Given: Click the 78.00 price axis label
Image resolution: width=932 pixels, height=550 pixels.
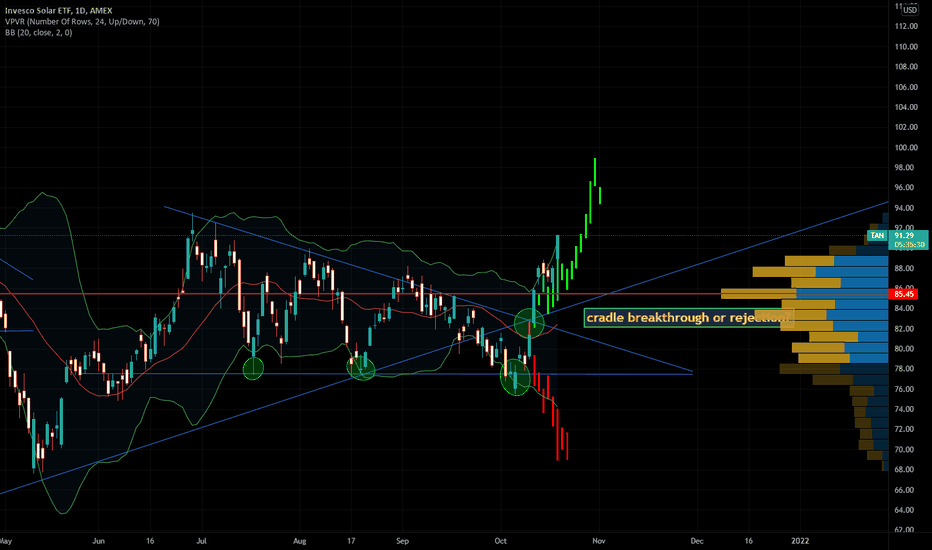Looking at the screenshot, I should coord(904,369).
